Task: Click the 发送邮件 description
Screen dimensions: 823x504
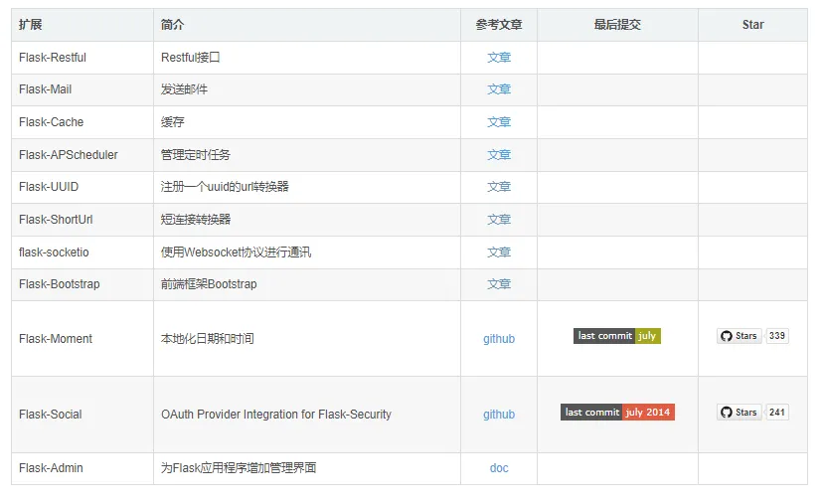Action: (184, 89)
